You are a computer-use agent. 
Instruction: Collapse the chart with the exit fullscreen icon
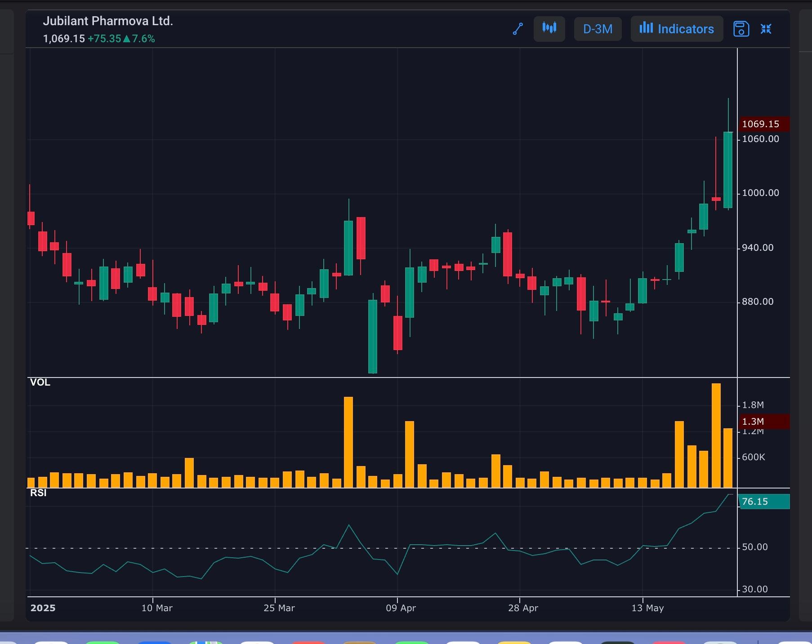[766, 29]
